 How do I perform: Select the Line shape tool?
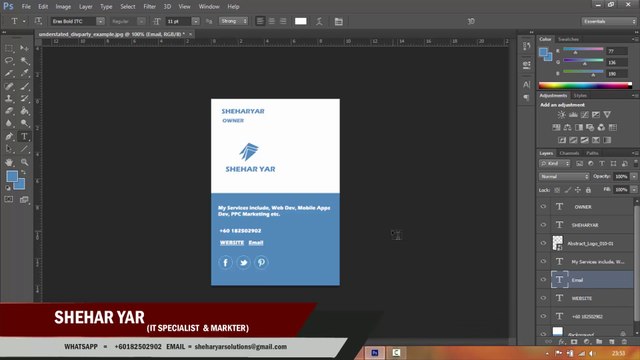[x=24, y=149]
